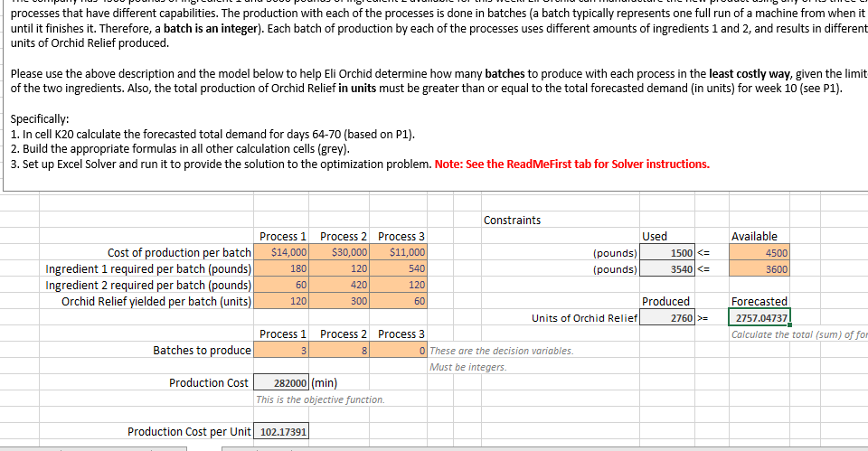This screenshot has height=451, width=868.
Task: Select the Available cell showing 3600
Action: click(759, 269)
